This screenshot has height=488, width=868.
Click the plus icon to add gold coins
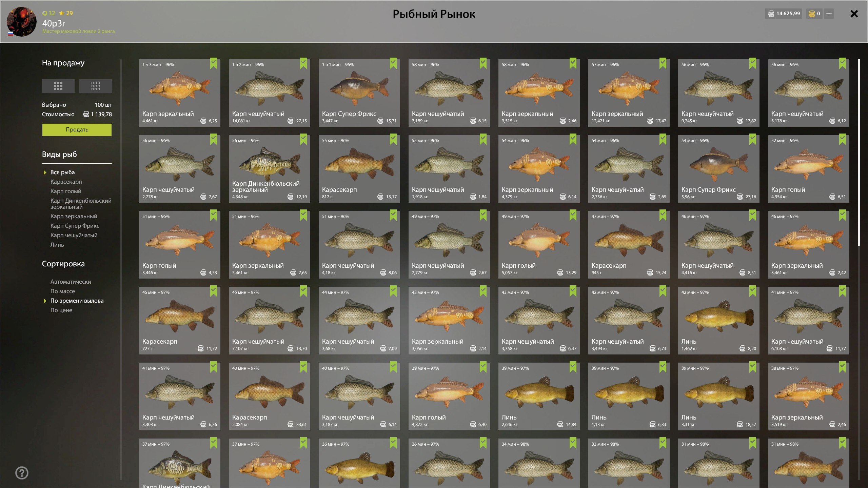tap(829, 14)
